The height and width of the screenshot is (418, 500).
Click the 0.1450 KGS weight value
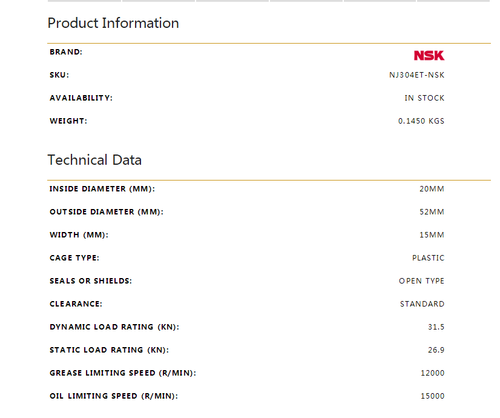(x=421, y=121)
